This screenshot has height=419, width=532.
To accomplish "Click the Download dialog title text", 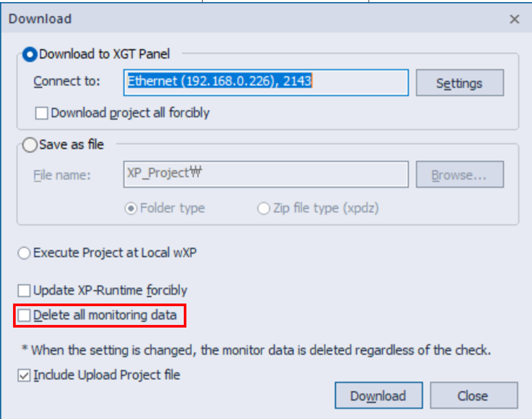I will [40, 19].
